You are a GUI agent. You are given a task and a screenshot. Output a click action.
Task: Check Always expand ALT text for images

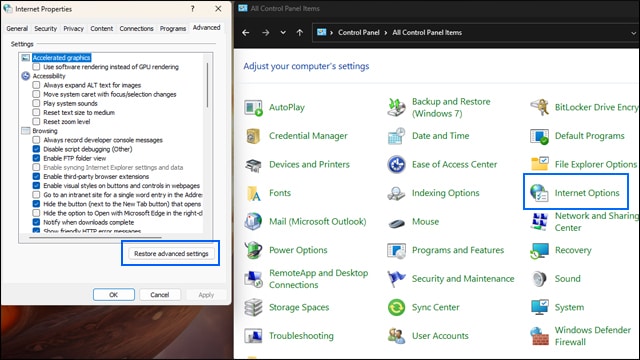[36, 85]
